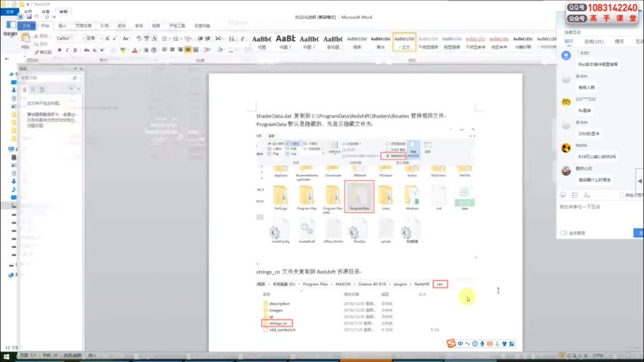Select the online (121) tab
The width and height of the screenshot is (644, 362).
594,42
